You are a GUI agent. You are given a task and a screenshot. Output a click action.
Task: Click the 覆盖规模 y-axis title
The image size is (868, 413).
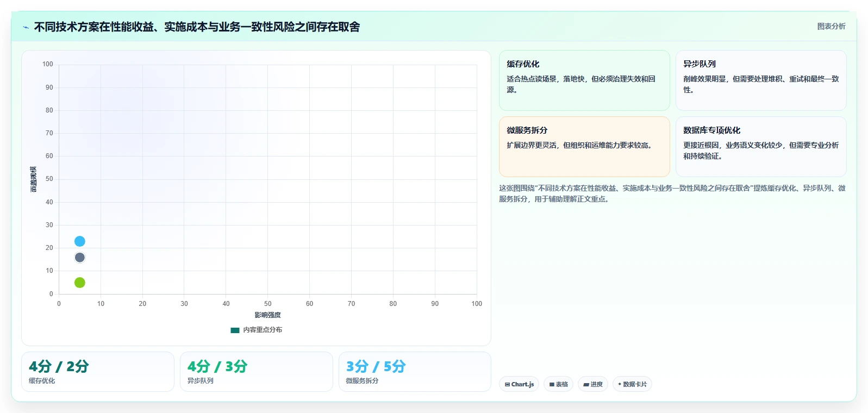click(x=34, y=179)
